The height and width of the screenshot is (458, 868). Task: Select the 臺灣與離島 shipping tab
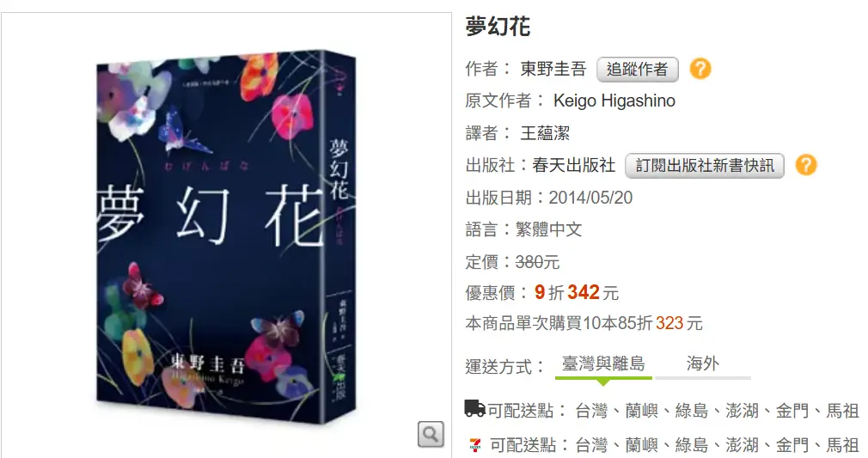[x=603, y=363]
